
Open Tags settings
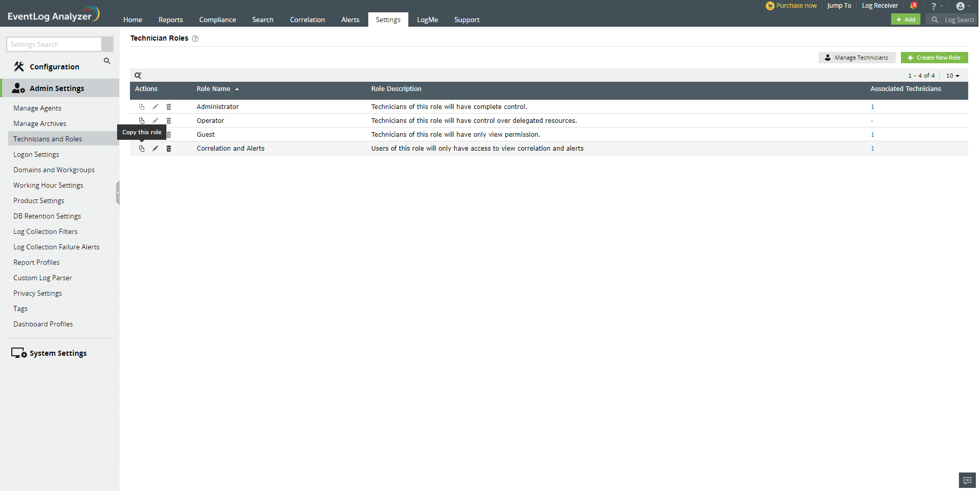[21, 308]
